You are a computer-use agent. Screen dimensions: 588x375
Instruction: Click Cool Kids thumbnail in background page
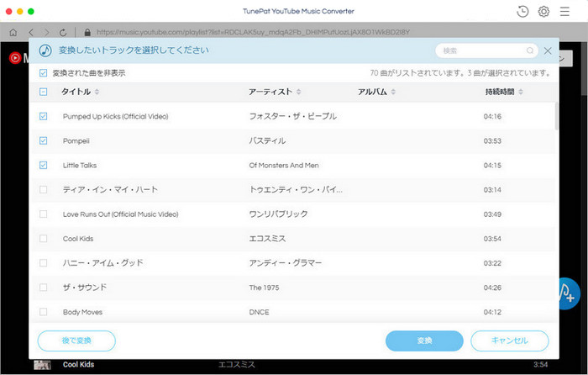pos(42,364)
